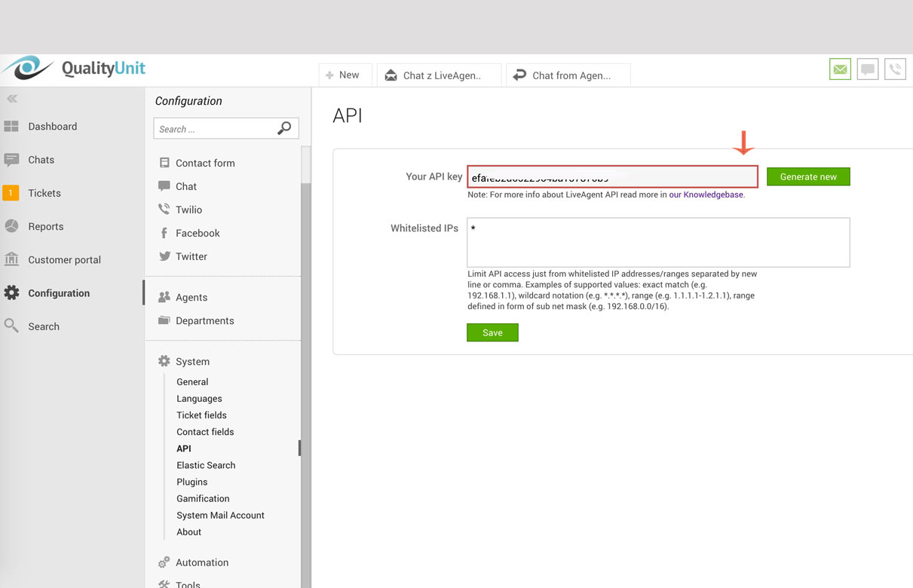Select Twilio in the Configuration list
Viewport: 913px width, 588px height.
188,210
